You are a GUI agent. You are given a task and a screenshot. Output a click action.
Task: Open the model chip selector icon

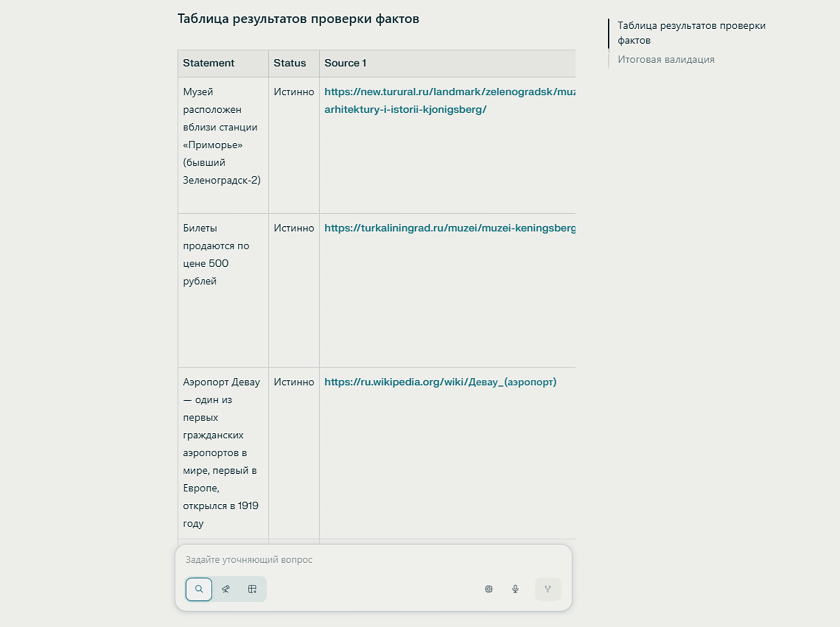489,589
